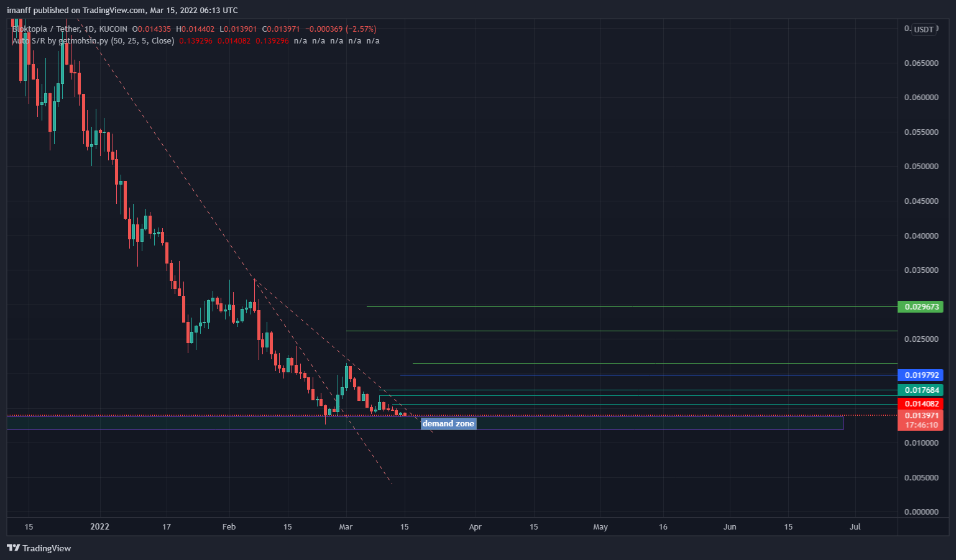Click the blue 0.019792 price tag
Viewport: 956px width, 560px height.
[x=921, y=375]
